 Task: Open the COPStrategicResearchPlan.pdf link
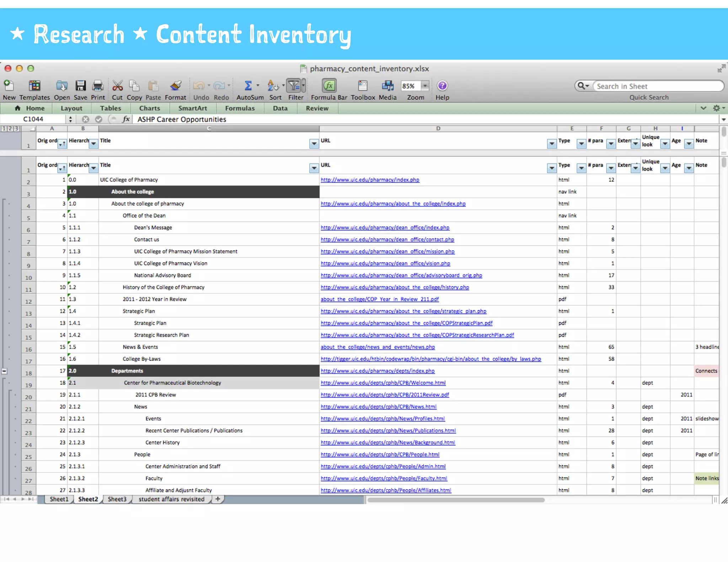[417, 335]
